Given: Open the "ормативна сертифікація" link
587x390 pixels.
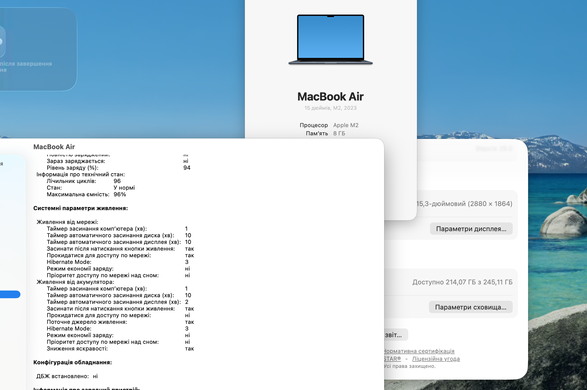Looking at the screenshot, I should [419, 351].
